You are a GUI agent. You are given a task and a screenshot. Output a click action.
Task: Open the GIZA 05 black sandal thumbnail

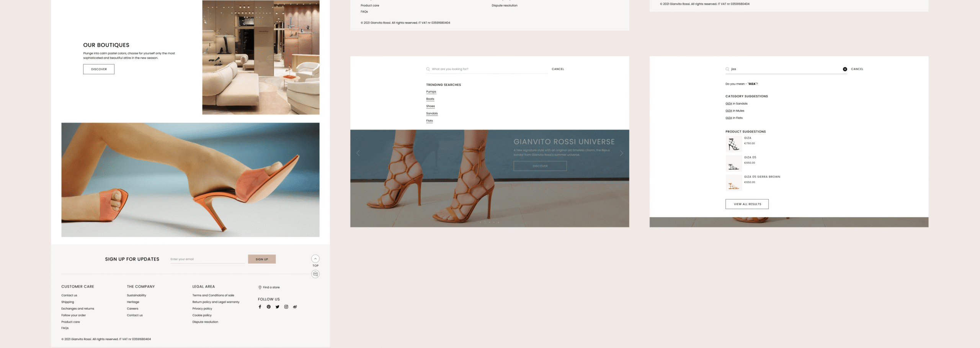tap(733, 163)
